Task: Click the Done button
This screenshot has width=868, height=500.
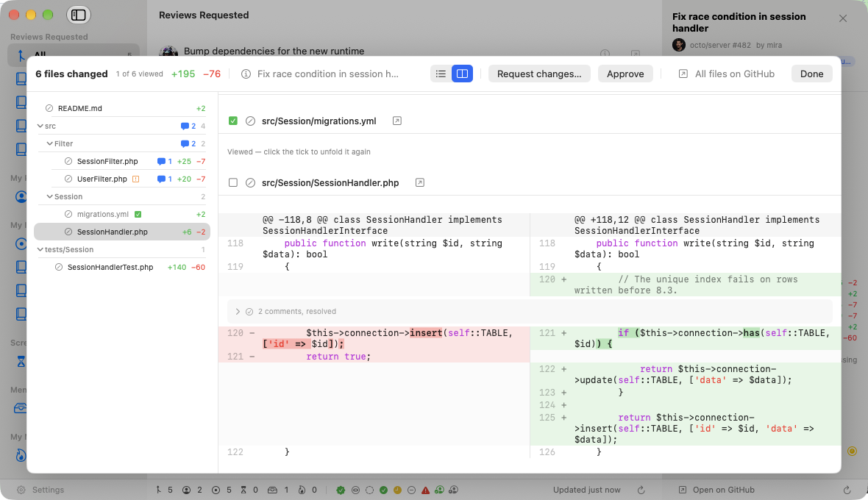Action: point(811,74)
